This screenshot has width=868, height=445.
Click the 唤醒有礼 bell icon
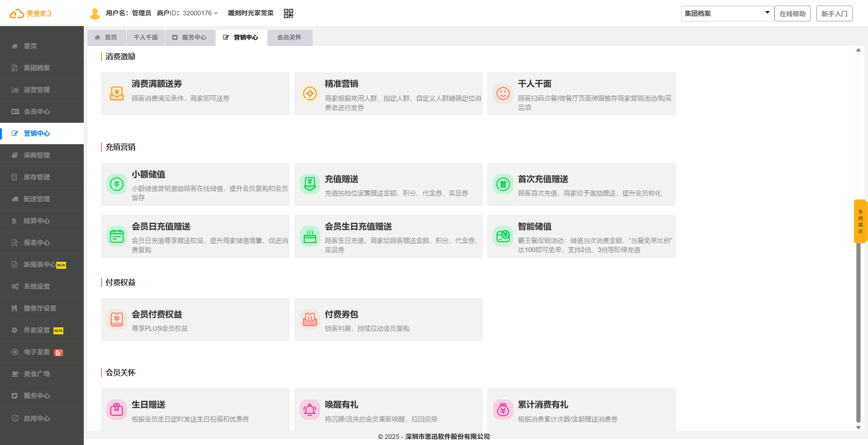(310, 410)
